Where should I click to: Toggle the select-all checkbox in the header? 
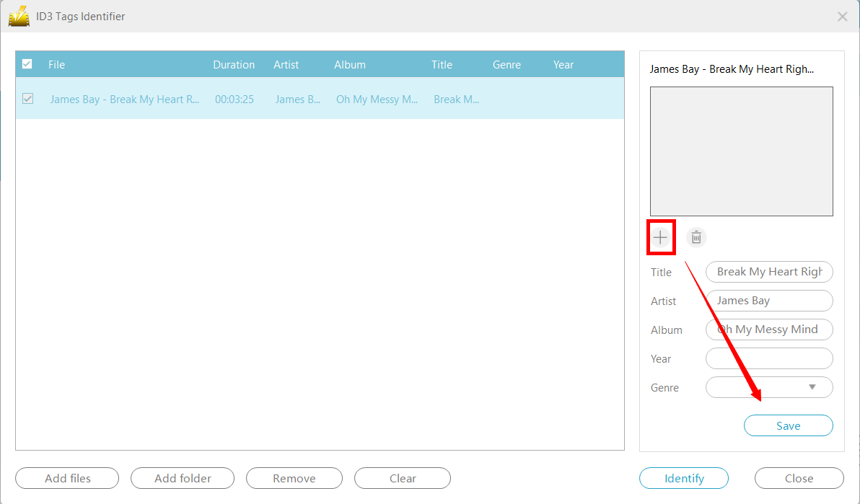click(x=27, y=63)
